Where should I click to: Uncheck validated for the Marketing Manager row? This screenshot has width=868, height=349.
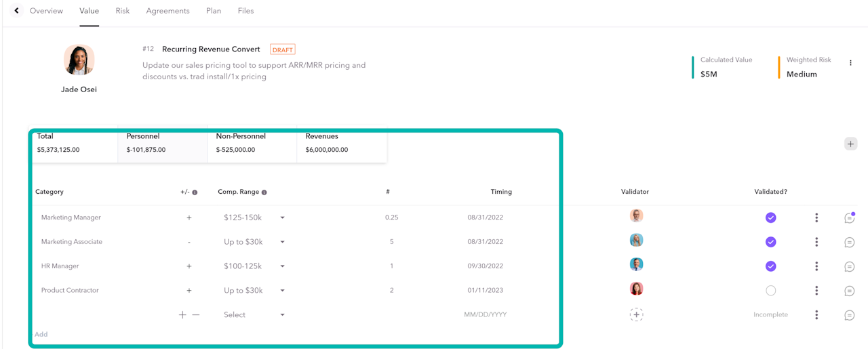770,218
